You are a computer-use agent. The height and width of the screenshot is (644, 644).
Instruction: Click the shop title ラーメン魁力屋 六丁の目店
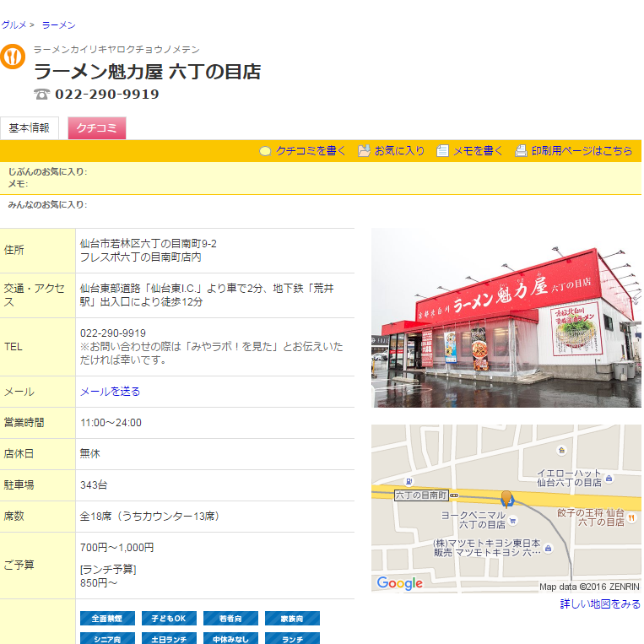pyautogui.click(x=148, y=72)
